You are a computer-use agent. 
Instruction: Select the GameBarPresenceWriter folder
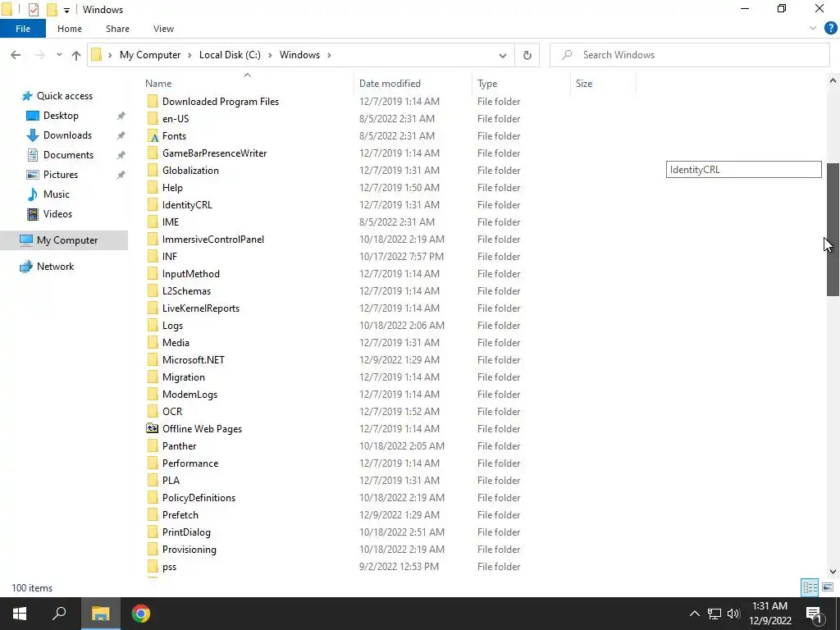tap(214, 153)
